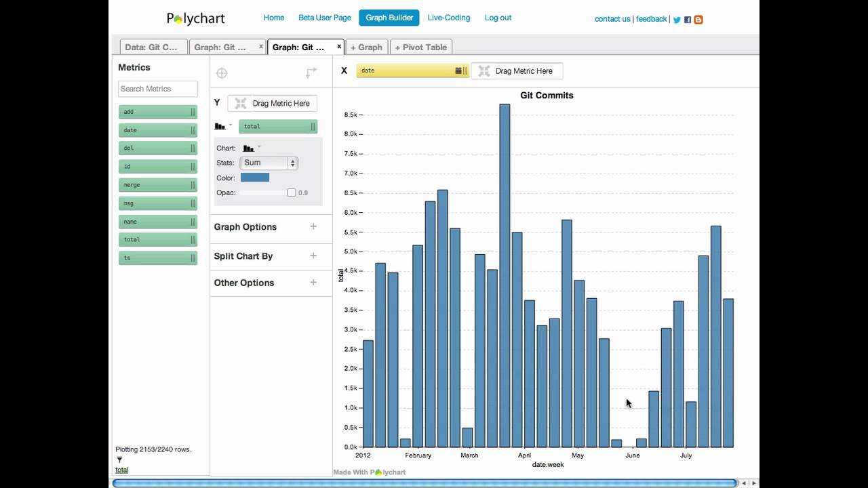Image resolution: width=868 pixels, height=488 pixels.
Task: Open the Chart type dropdown in layer panel
Action: click(x=252, y=148)
